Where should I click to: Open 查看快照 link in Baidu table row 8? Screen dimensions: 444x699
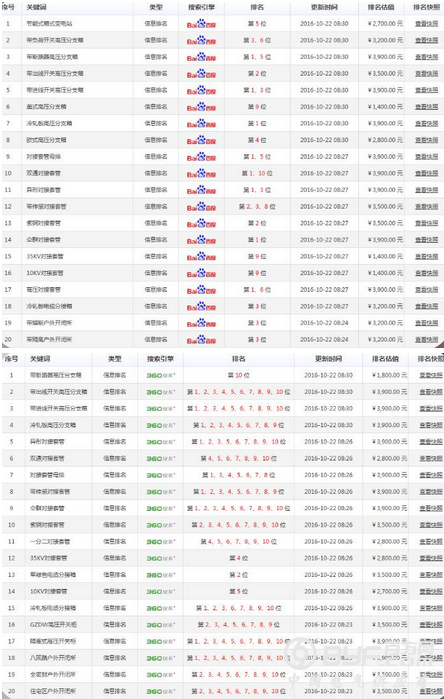427,140
